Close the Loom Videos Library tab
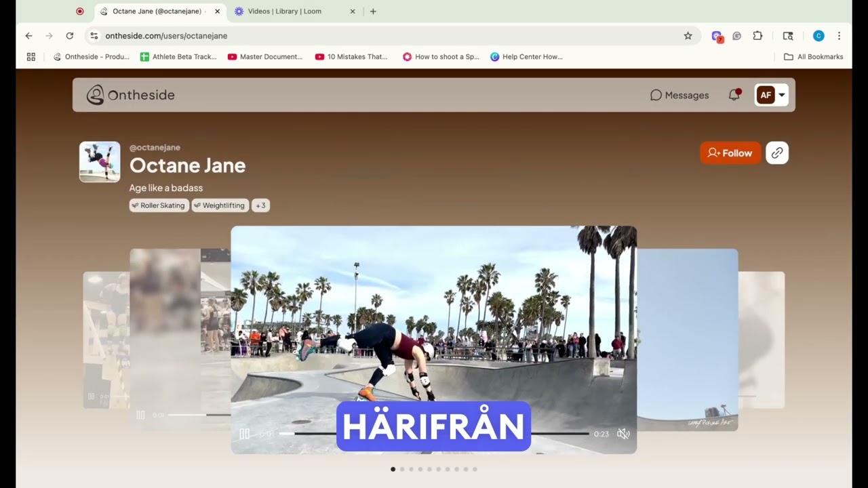The image size is (868, 488). click(353, 12)
